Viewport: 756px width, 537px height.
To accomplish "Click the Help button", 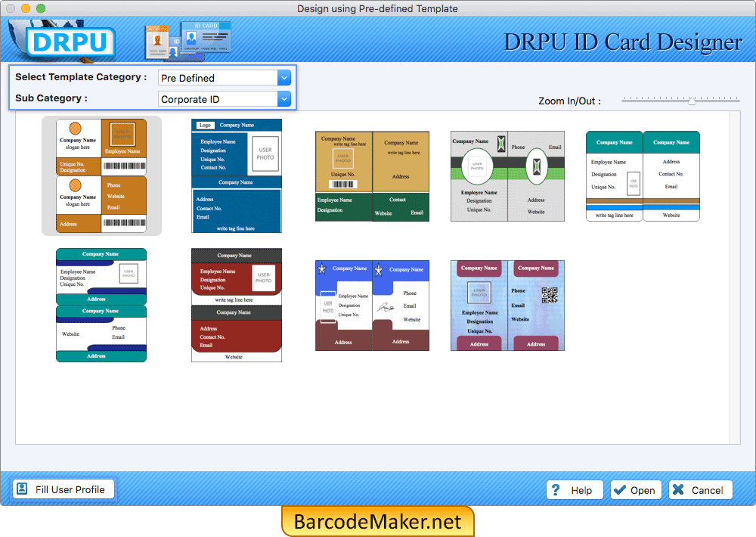I will 575,490.
